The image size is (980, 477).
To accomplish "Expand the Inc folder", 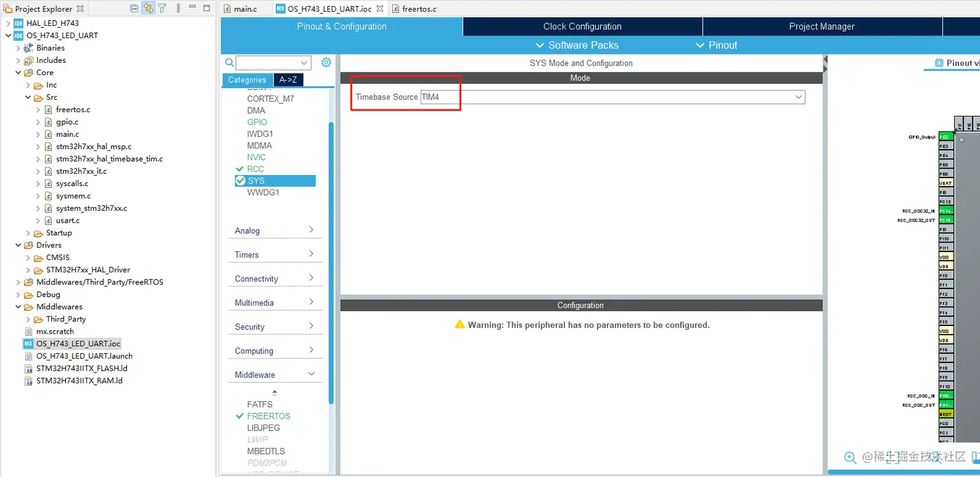I will point(28,85).
